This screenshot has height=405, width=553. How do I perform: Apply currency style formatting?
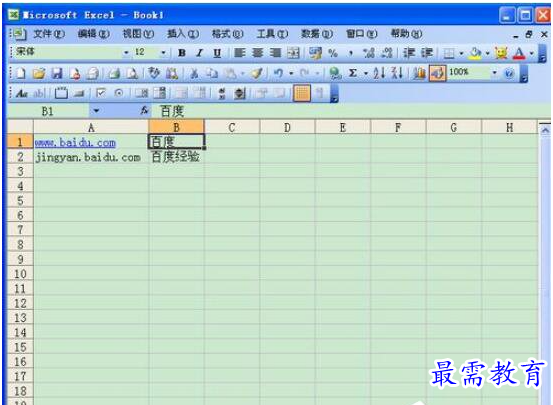[x=315, y=53]
